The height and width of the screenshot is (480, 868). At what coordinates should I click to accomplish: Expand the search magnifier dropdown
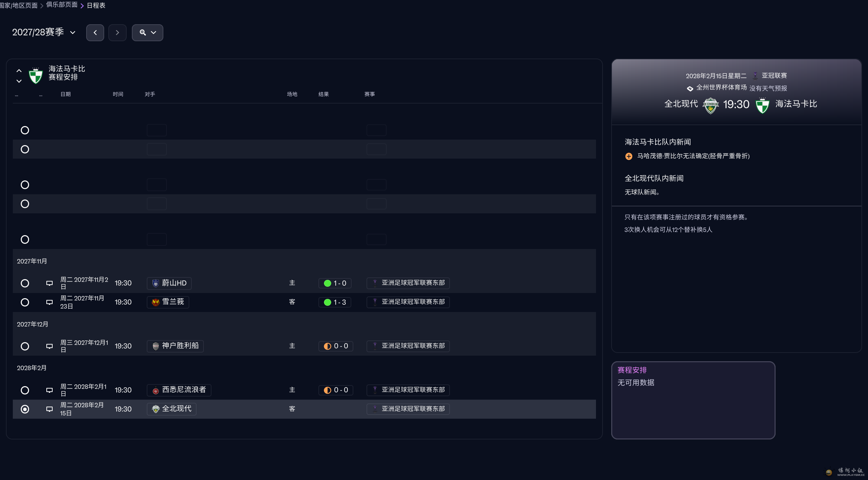(147, 33)
